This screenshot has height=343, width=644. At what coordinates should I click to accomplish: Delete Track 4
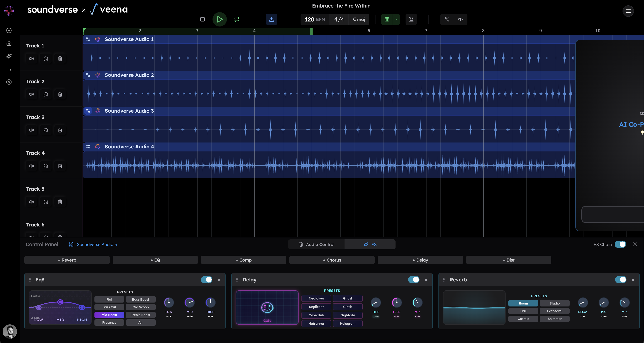pyautogui.click(x=60, y=166)
